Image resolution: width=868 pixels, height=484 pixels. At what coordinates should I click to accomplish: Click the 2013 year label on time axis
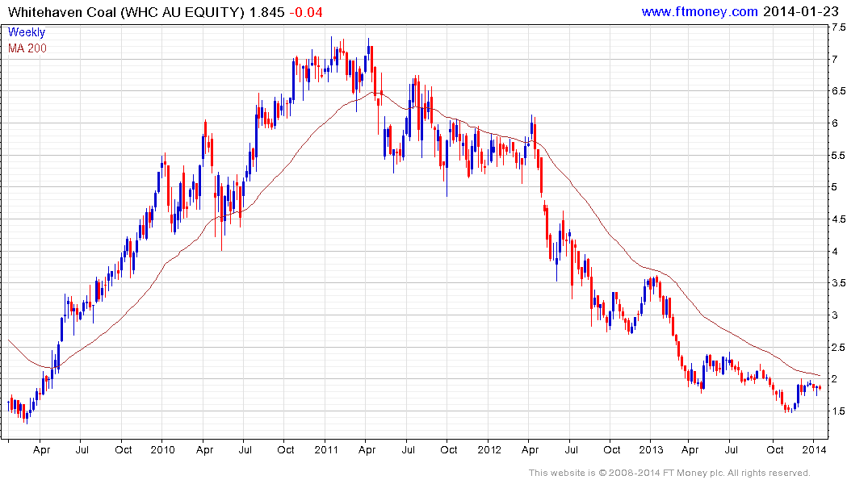tap(651, 449)
